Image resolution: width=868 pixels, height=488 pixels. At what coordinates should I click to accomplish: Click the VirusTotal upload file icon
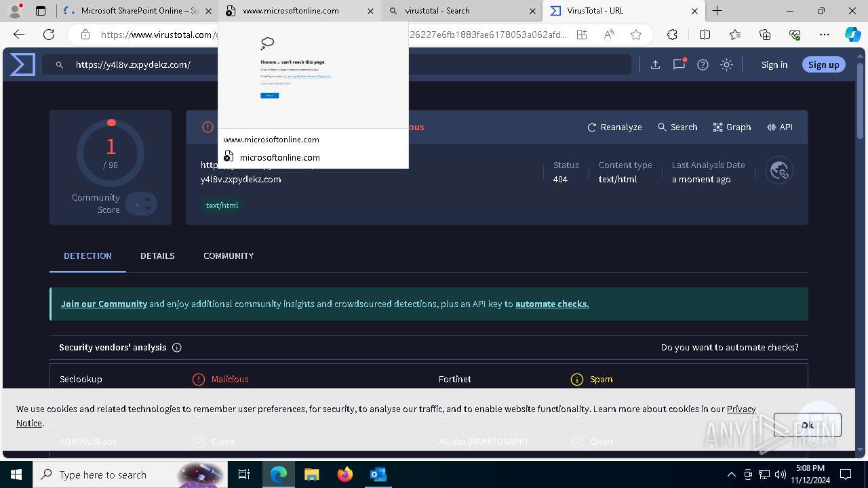[655, 64]
